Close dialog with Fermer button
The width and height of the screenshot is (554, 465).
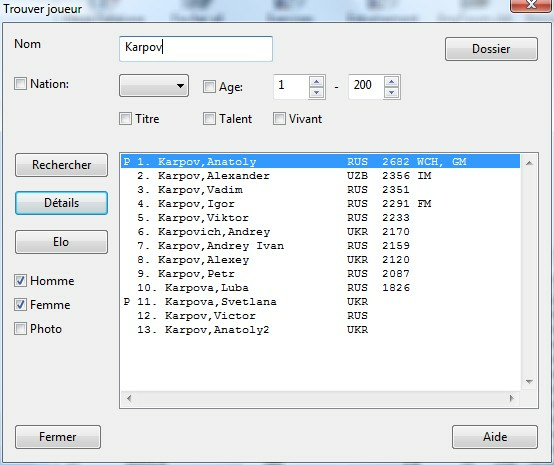click(58, 437)
